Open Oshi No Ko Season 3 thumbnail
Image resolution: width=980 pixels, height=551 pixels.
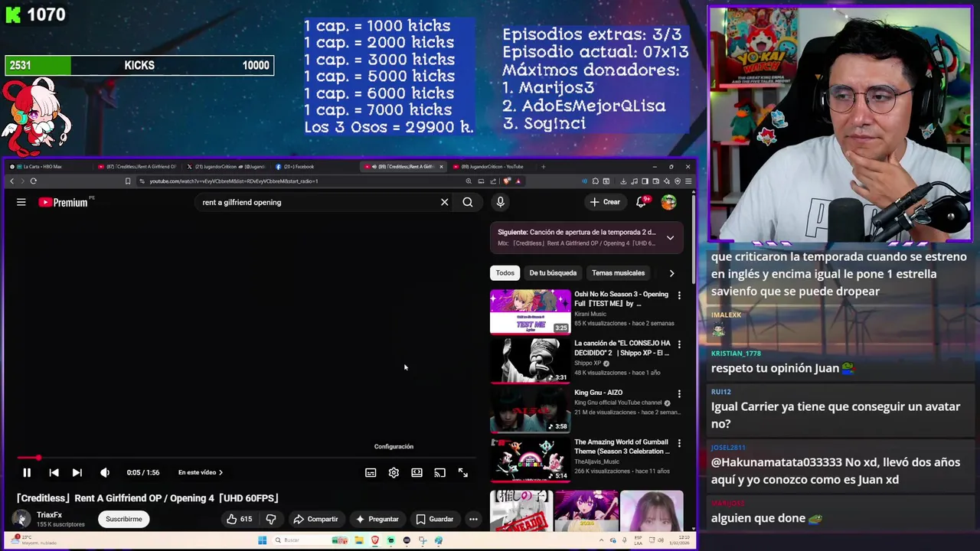530,311
